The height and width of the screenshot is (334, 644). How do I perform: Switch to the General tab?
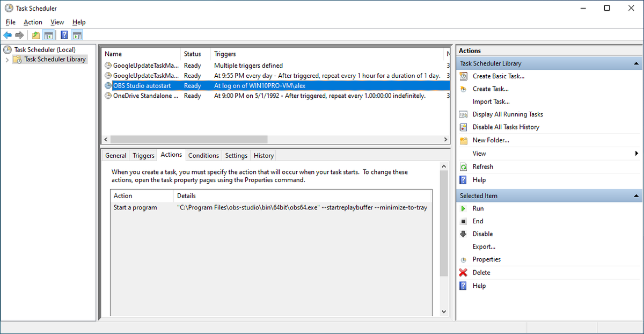[x=116, y=156]
